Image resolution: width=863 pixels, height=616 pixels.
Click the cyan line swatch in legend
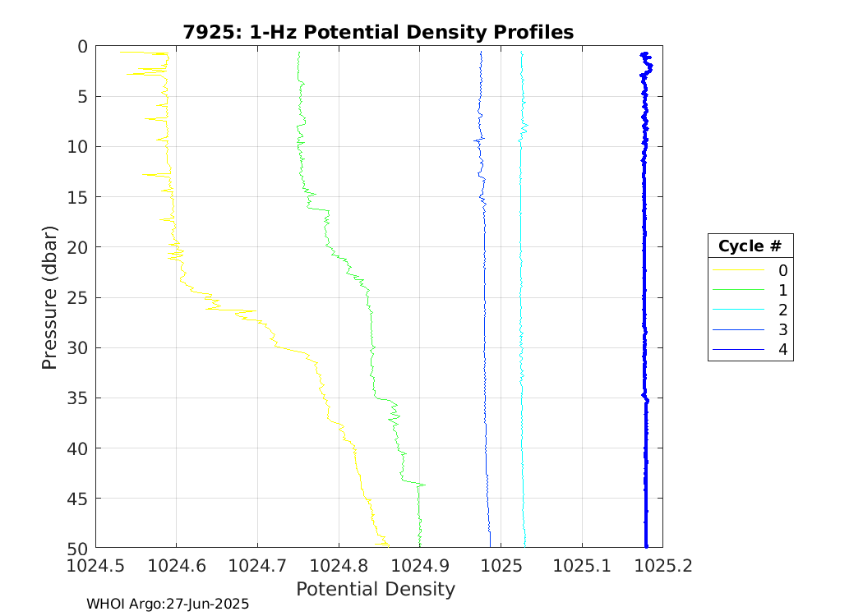coord(739,310)
